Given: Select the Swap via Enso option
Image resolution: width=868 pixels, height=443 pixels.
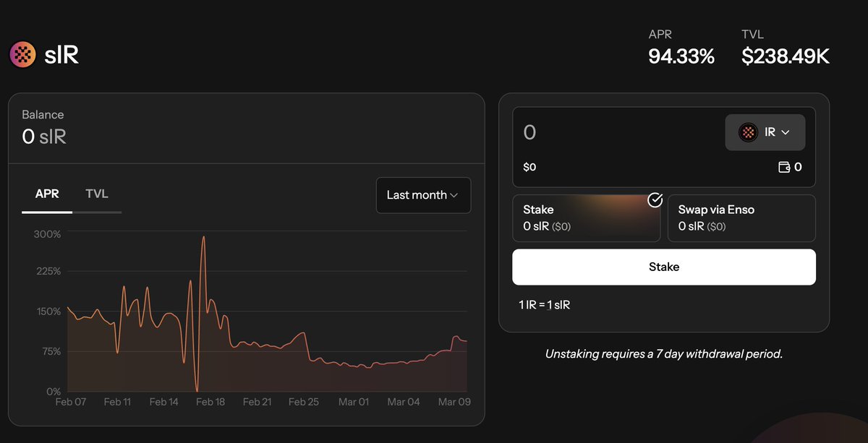Looking at the screenshot, I should coord(741,218).
